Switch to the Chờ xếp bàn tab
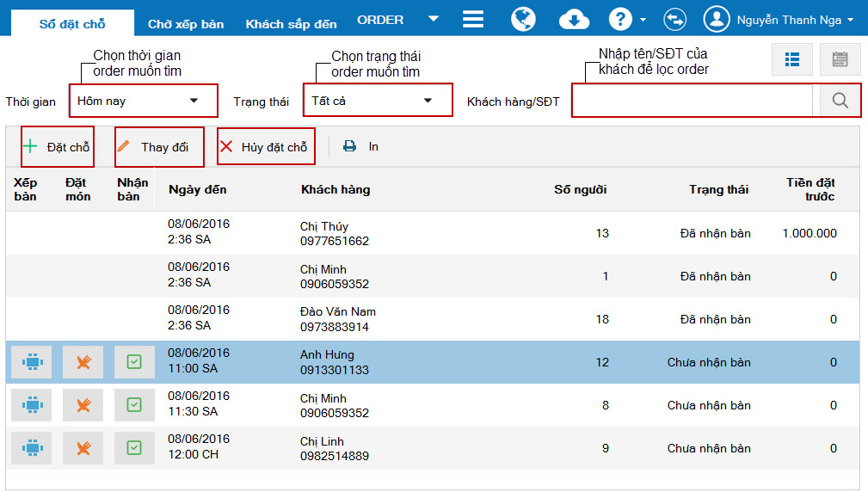The height and width of the screenshot is (492, 868). pos(186,24)
